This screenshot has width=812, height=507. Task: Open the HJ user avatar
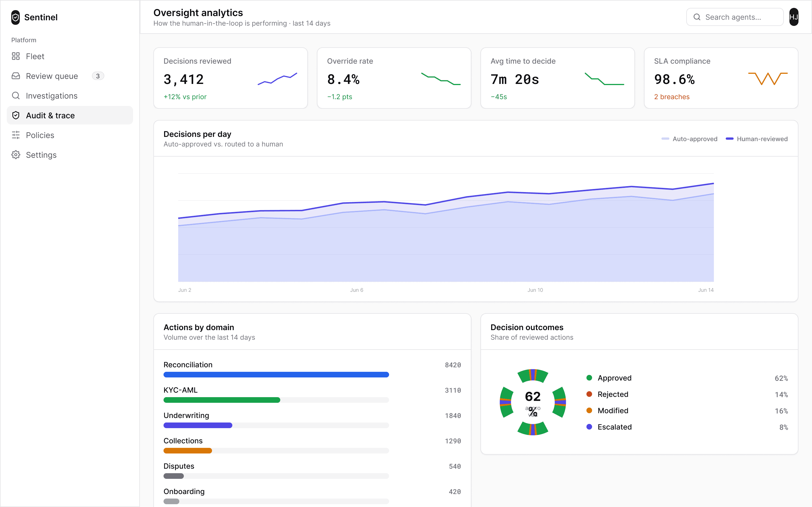[794, 17]
